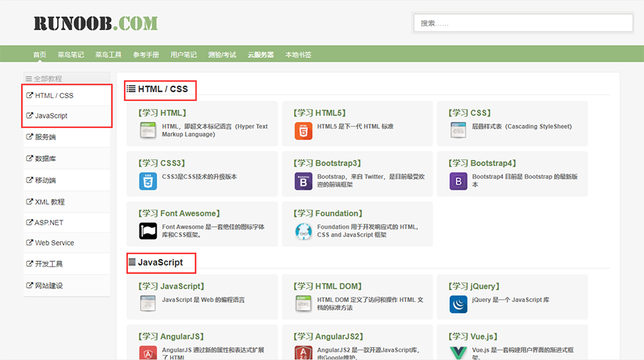The image size is (644, 360).
Task: Click the blue CSS3 shield icon
Action: [x=148, y=181]
